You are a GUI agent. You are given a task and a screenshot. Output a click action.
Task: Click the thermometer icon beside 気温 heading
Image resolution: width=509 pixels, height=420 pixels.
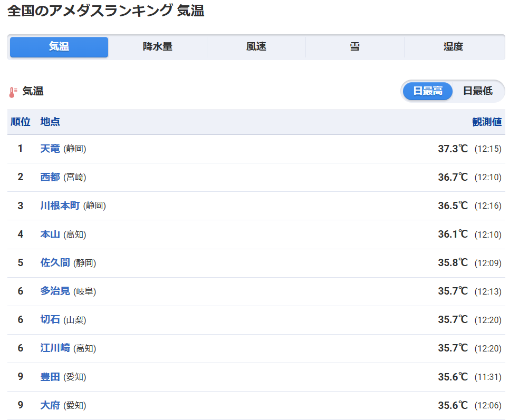click(13, 92)
